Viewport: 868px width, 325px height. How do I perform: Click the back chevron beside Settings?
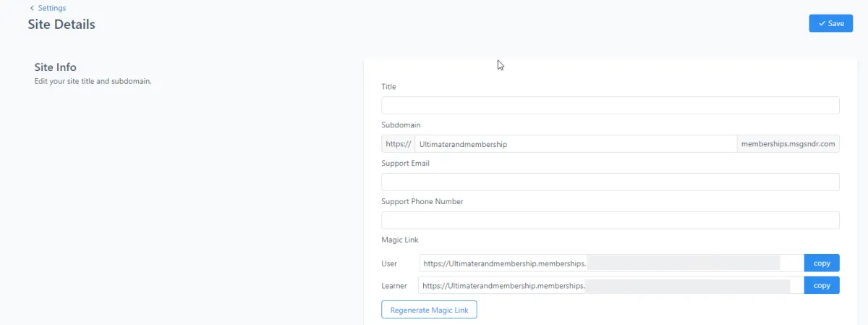32,8
